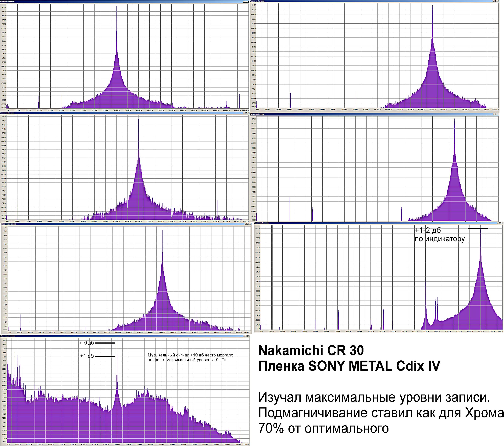
Task: Click the top-left window's title bar text
Action: tap(8, 2)
